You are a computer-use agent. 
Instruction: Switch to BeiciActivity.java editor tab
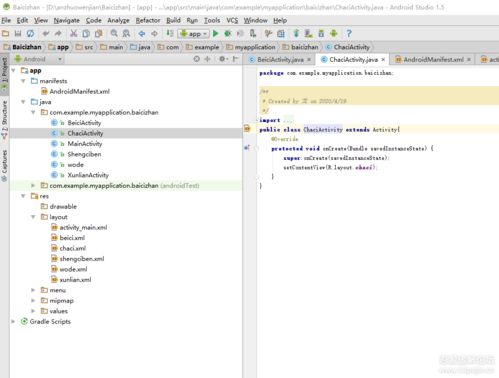click(x=280, y=59)
